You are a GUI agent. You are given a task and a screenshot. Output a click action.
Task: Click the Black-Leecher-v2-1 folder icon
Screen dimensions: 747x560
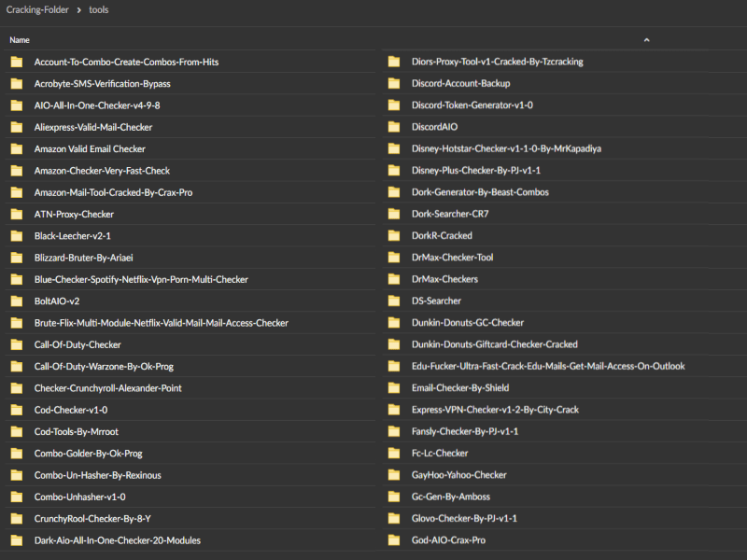(16, 236)
